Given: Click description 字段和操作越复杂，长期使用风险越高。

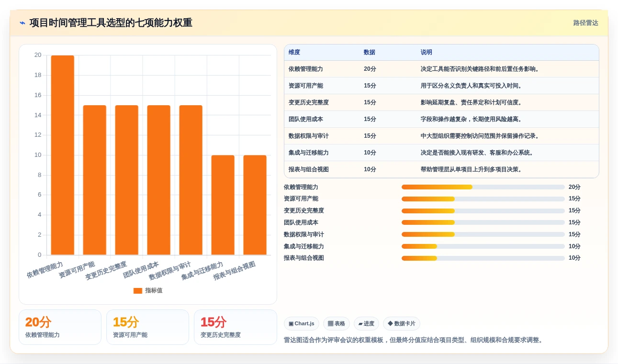Looking at the screenshot, I should coord(472,120).
